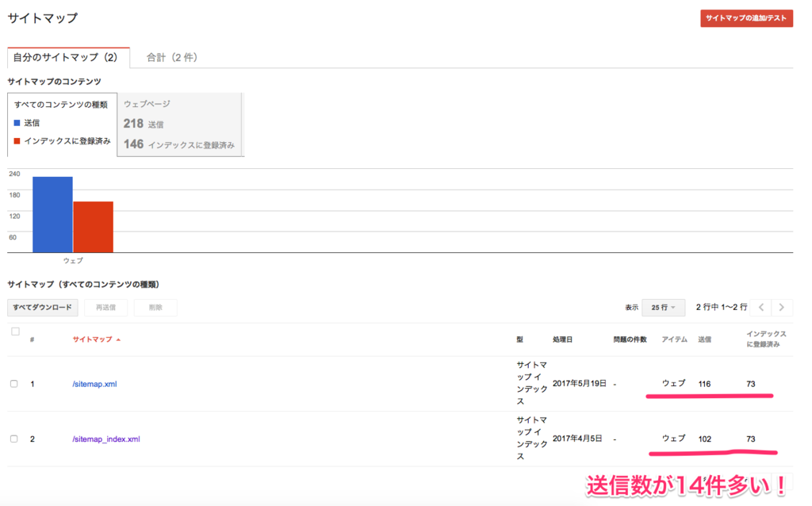
Task: Click ウェブ chart axis label
Action: point(73,260)
